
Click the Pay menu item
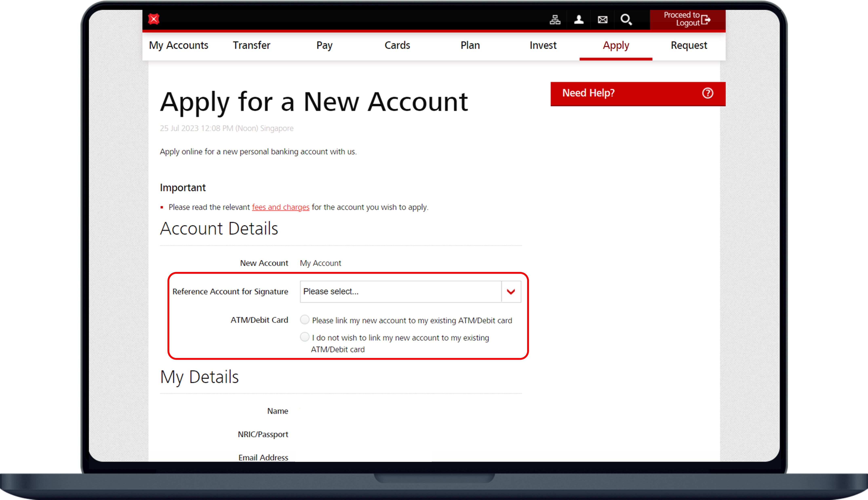(x=324, y=45)
